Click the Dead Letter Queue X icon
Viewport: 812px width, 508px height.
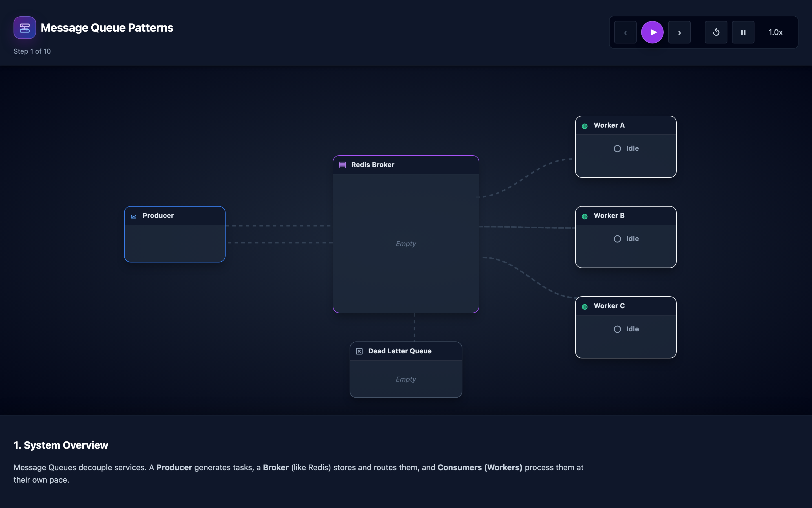(x=359, y=351)
